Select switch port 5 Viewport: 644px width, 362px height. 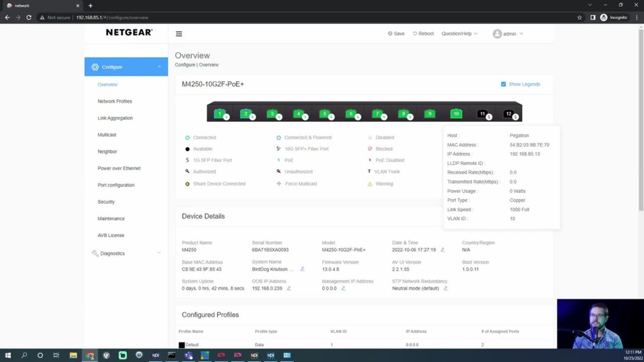tap(325, 114)
